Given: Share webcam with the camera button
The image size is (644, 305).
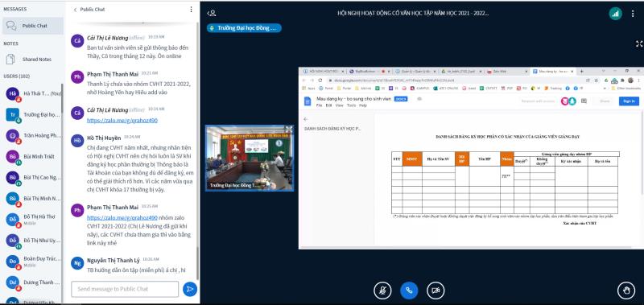Looking at the screenshot, I should tap(436, 291).
